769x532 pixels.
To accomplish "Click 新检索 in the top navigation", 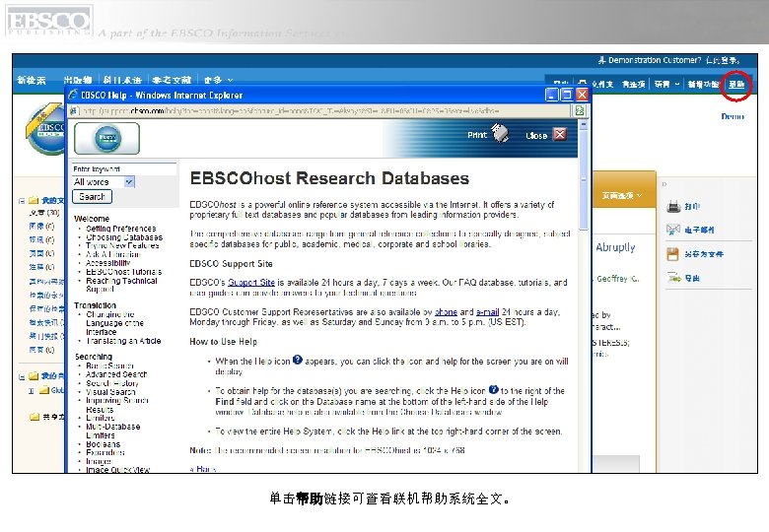I will [x=32, y=80].
